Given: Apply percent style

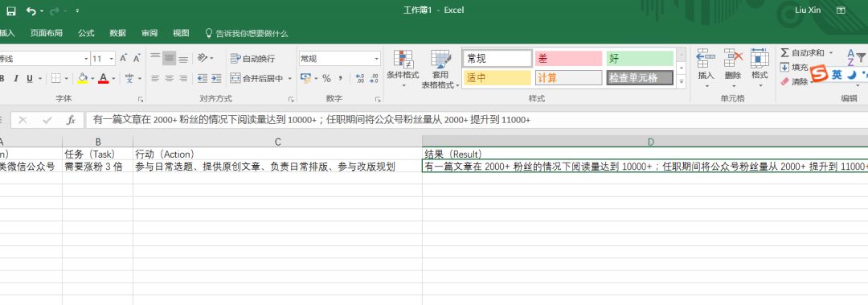Looking at the screenshot, I should (x=326, y=78).
